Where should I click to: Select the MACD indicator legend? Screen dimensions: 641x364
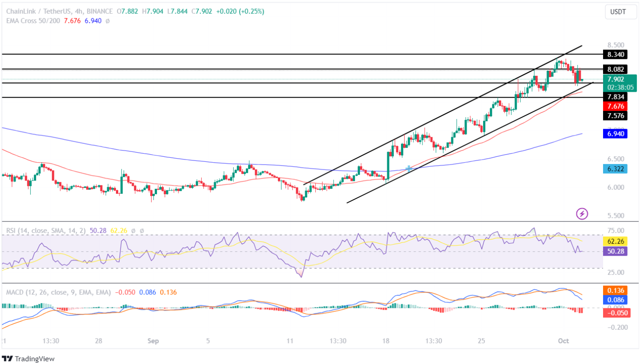tap(59, 292)
